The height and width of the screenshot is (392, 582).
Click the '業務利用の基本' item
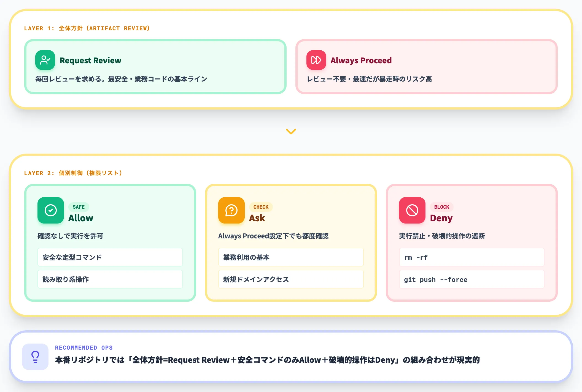(291, 257)
